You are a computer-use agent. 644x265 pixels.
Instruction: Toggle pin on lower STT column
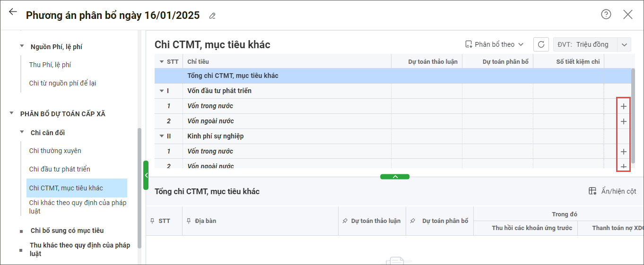153,221
